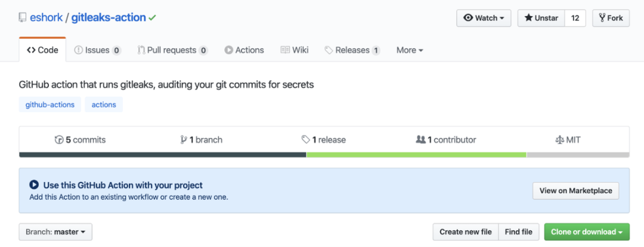Click the commits history icon

point(59,140)
